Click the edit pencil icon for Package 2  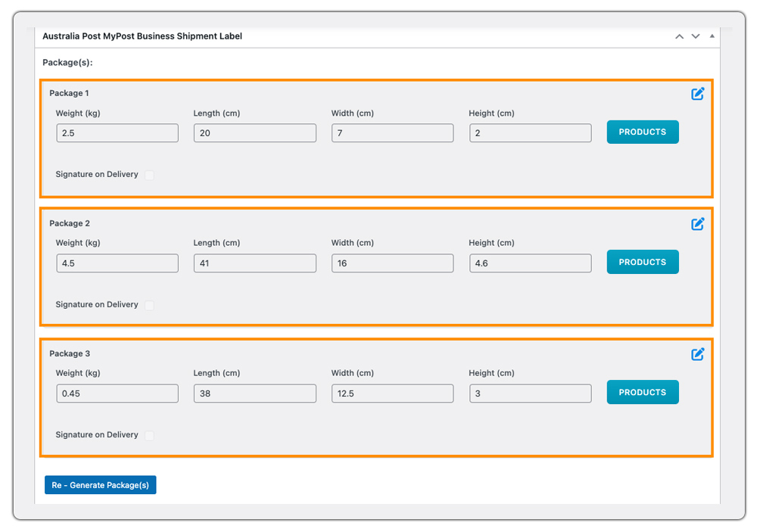point(698,224)
